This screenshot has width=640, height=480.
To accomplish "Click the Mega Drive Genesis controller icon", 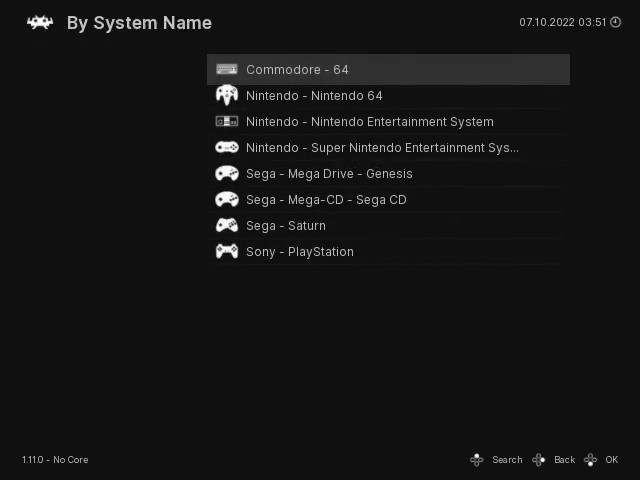I will pyautogui.click(x=227, y=173).
